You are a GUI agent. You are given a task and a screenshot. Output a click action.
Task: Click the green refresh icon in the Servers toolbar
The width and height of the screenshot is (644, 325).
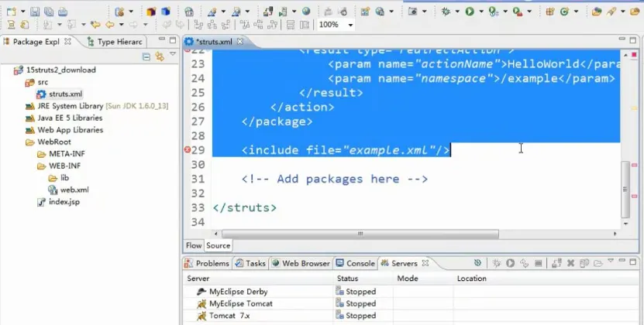click(477, 263)
